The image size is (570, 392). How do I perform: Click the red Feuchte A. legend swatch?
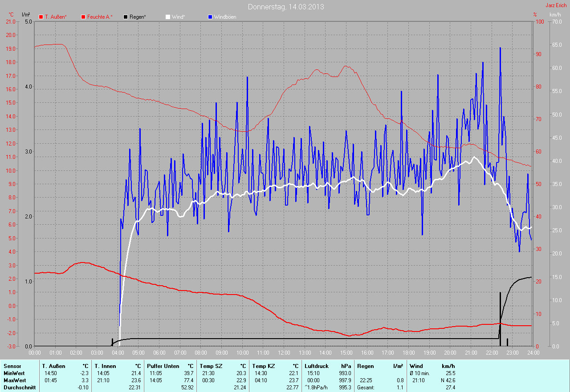(83, 17)
